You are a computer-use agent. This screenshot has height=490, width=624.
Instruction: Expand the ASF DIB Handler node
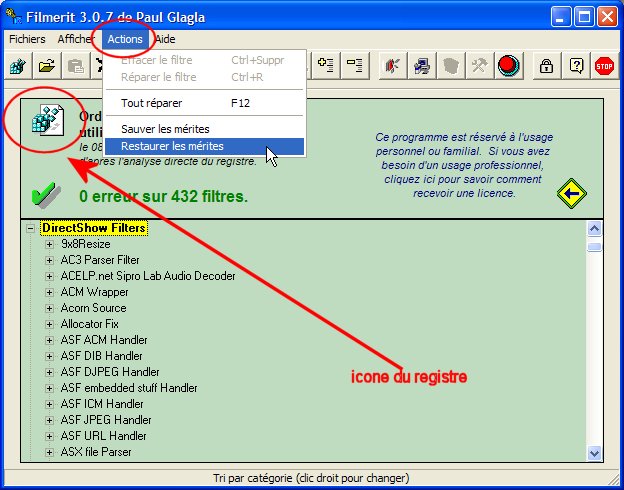point(49,356)
